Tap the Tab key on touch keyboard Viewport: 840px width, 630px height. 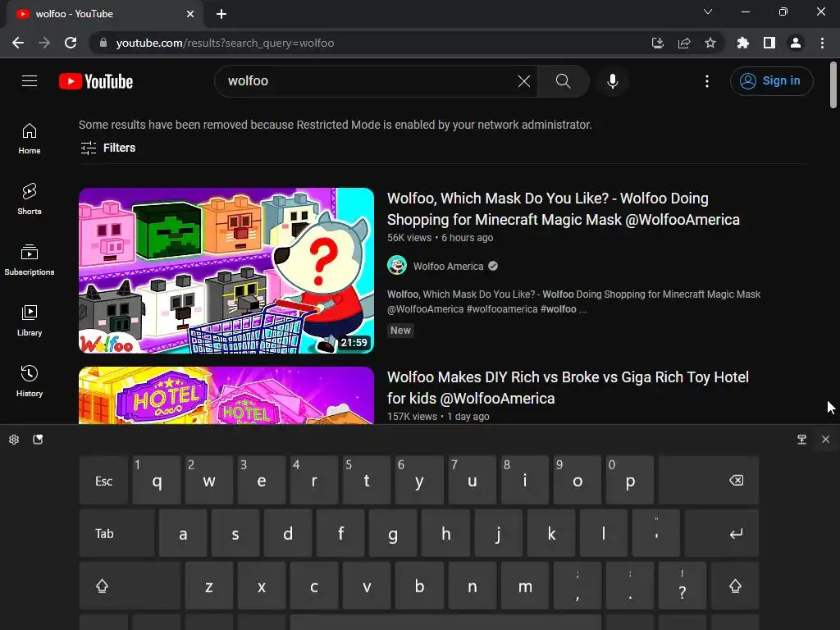pos(116,533)
